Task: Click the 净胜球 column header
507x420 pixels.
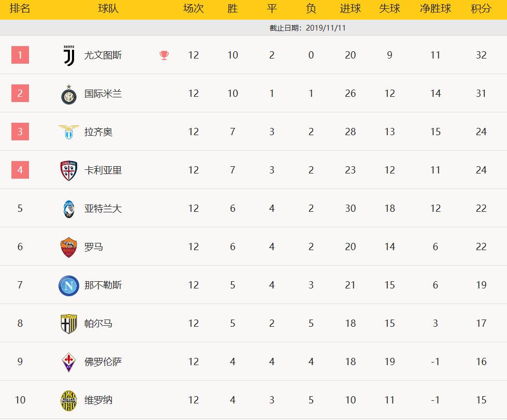Action: [x=435, y=8]
